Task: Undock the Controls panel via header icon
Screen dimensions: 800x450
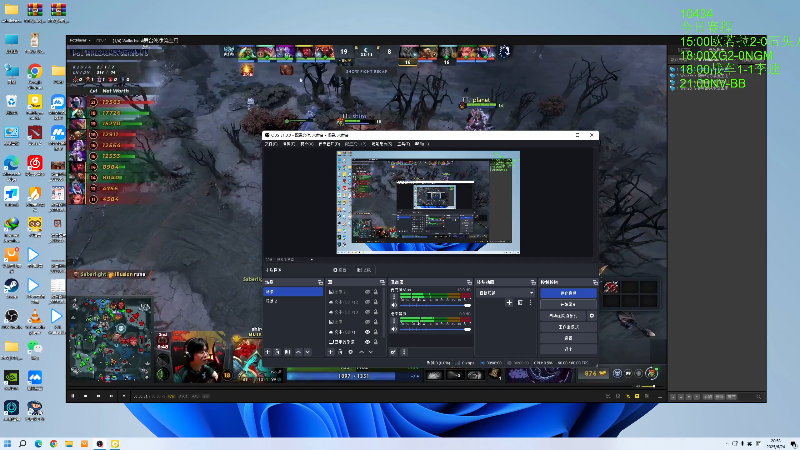Action: tap(595, 282)
